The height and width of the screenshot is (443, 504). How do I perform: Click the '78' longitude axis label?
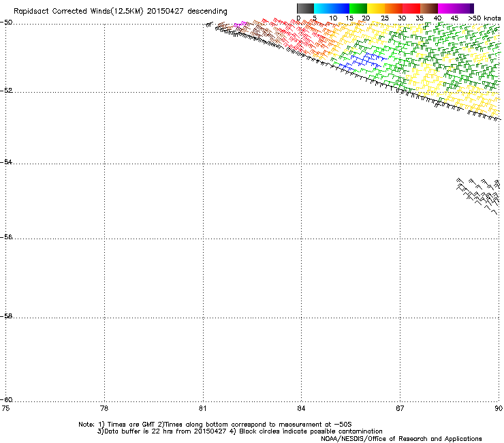tap(104, 408)
